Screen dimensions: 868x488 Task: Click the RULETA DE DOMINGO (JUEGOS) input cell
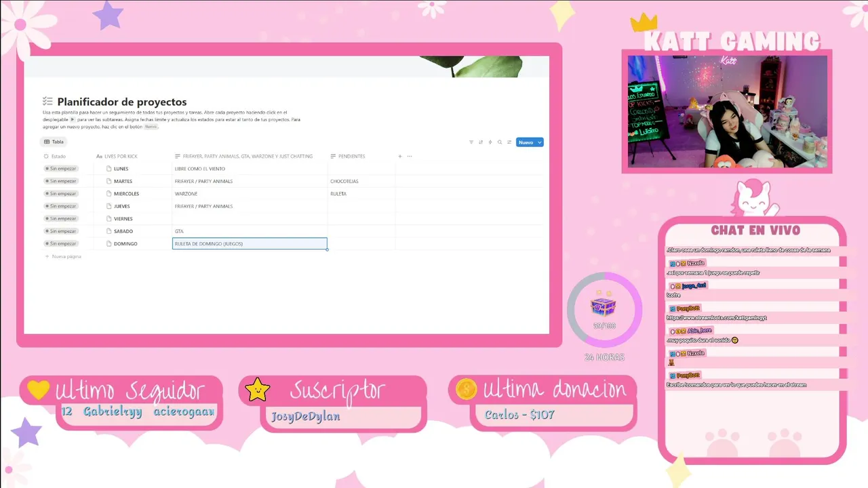point(250,243)
